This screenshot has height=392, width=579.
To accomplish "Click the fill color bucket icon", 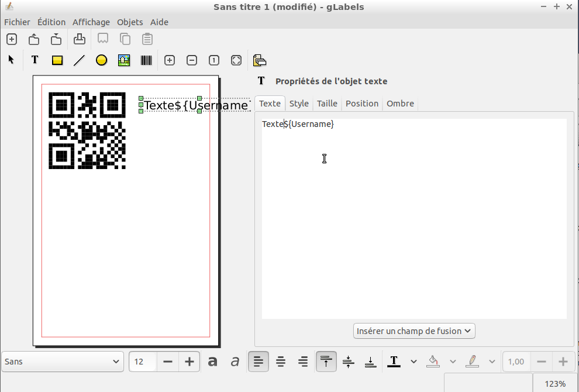I will 433,362.
